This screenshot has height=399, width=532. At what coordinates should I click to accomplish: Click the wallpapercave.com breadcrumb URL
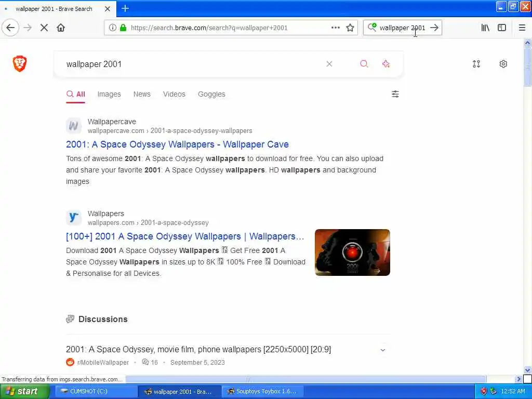(x=170, y=130)
